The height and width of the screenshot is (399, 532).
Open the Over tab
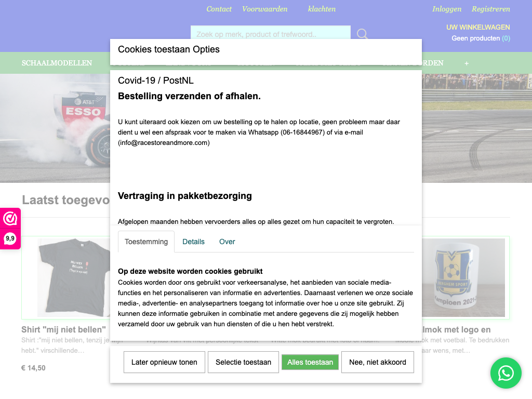pyautogui.click(x=227, y=242)
